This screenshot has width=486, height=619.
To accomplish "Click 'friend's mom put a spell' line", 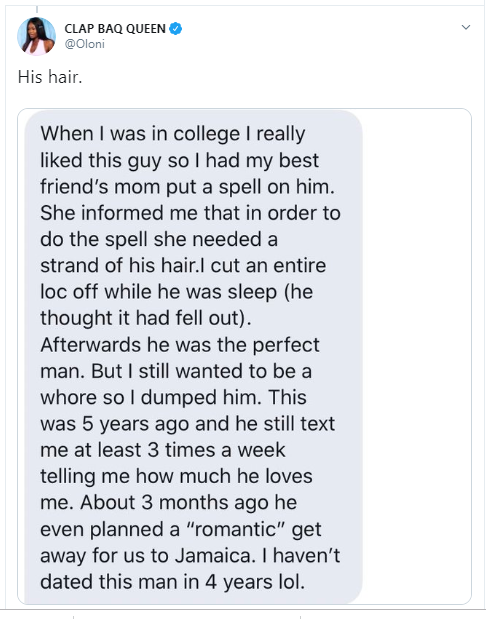I will [187, 187].
